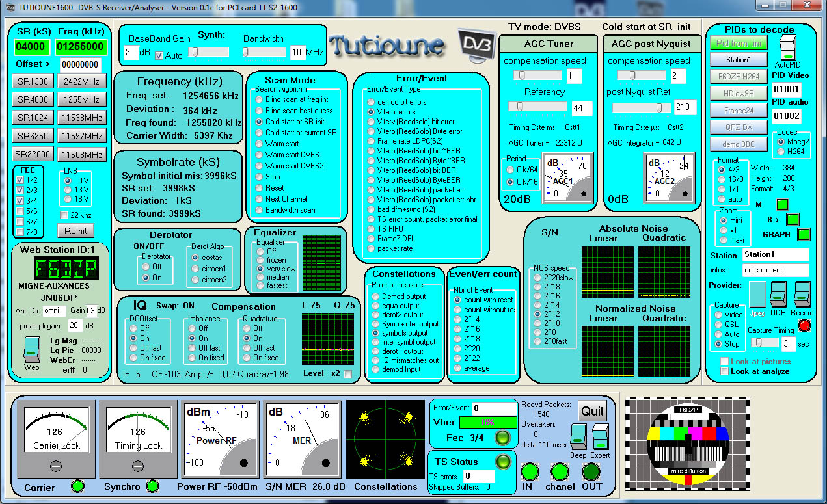Click the Carrier green LED
The image size is (827, 504).
point(77,486)
